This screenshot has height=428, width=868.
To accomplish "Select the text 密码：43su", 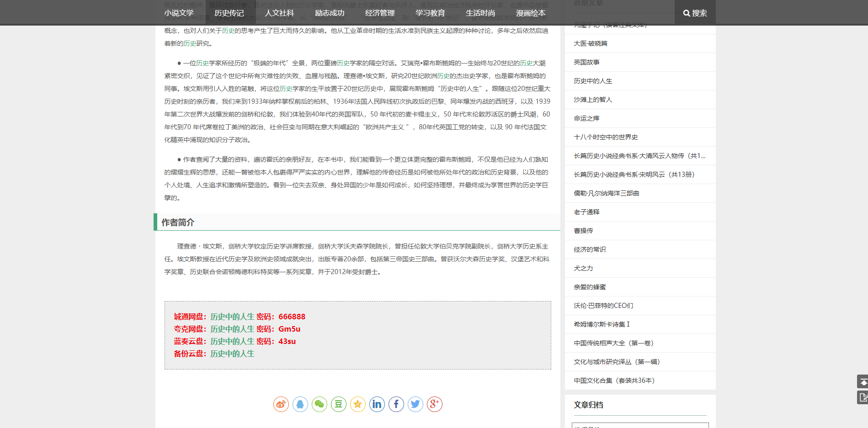I will coord(276,341).
